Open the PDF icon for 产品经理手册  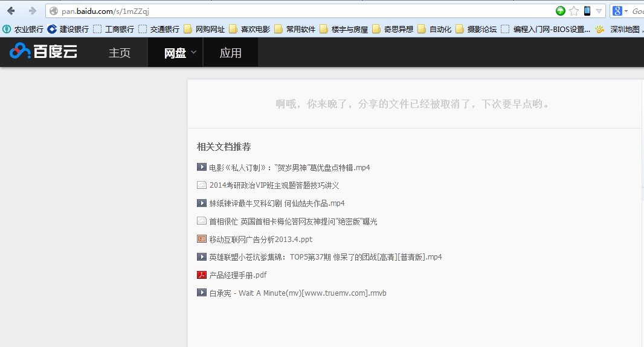(x=202, y=275)
